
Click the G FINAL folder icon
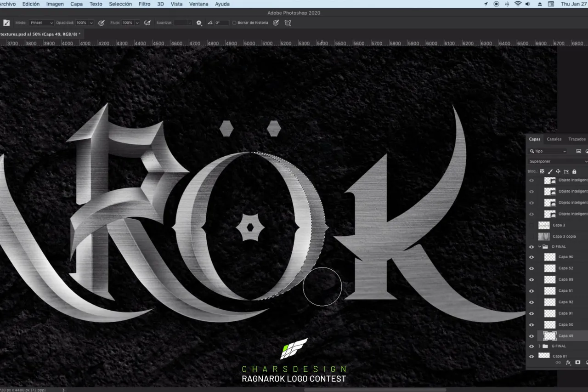pos(545,346)
